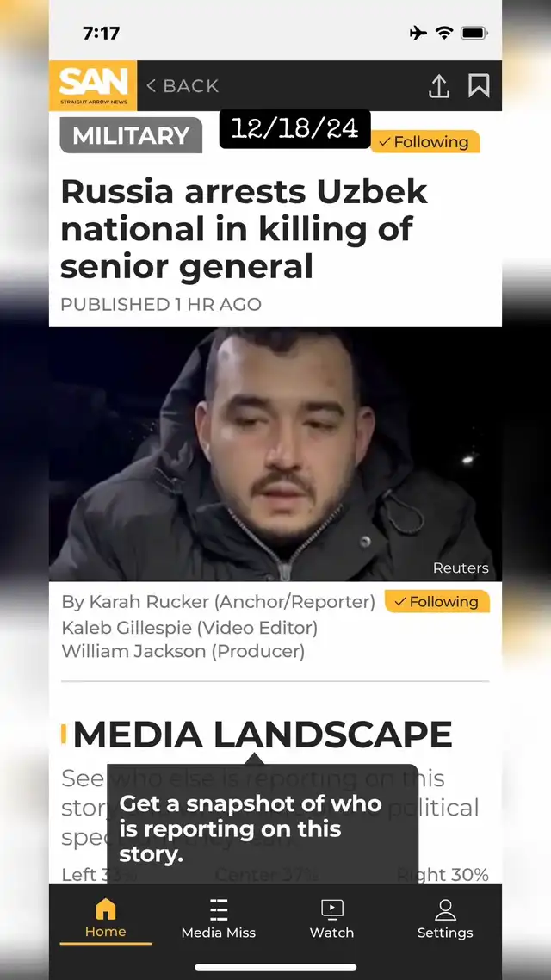Screen dimensions: 551x980
Task: Open the Home tab icon
Action: point(106,909)
